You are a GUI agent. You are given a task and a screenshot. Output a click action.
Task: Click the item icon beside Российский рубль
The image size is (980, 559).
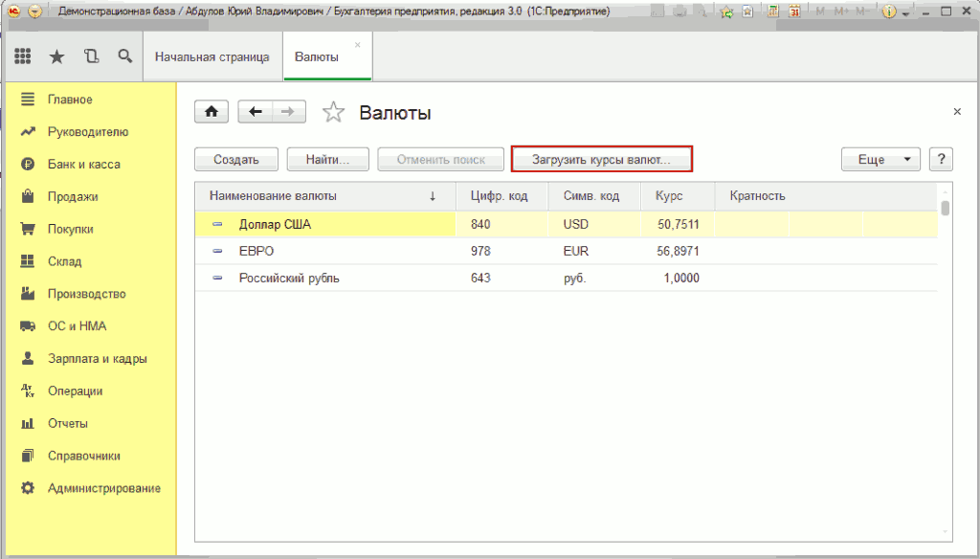[217, 279]
